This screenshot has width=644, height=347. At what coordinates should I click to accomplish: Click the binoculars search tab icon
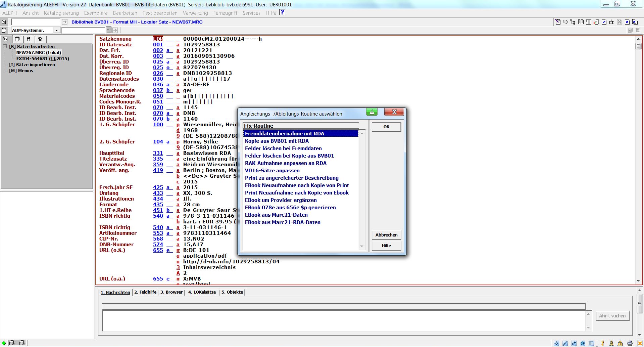click(x=40, y=39)
